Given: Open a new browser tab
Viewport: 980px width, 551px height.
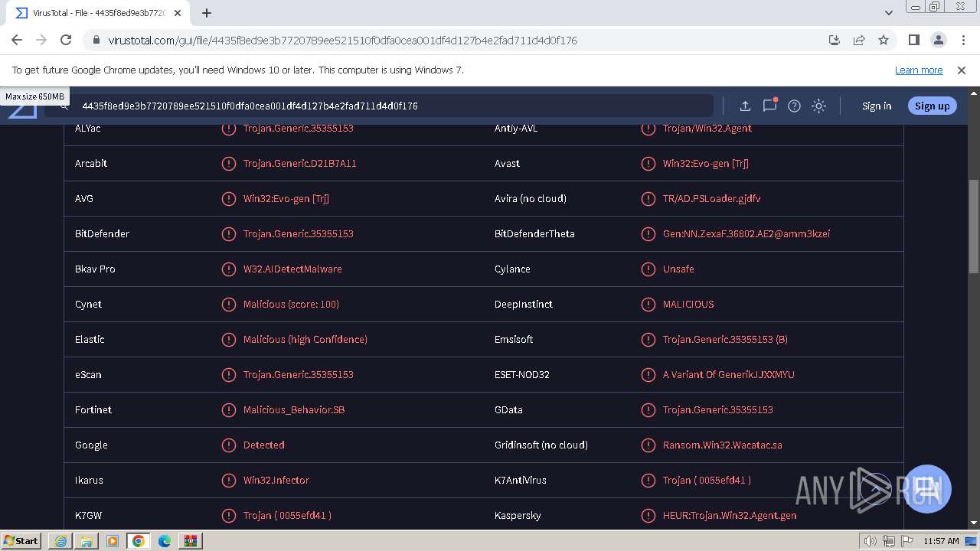Looking at the screenshot, I should pos(207,12).
